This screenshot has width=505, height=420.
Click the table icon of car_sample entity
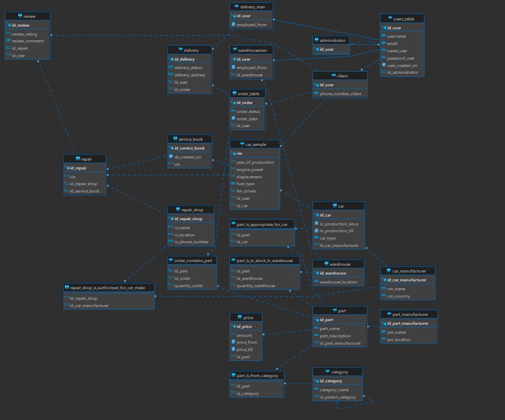coord(241,144)
